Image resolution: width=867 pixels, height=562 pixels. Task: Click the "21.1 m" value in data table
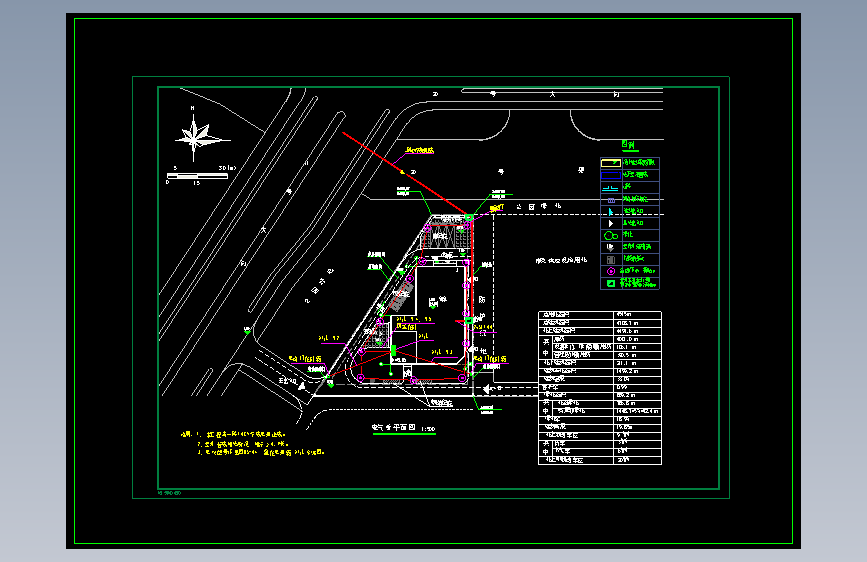pyautogui.click(x=625, y=363)
